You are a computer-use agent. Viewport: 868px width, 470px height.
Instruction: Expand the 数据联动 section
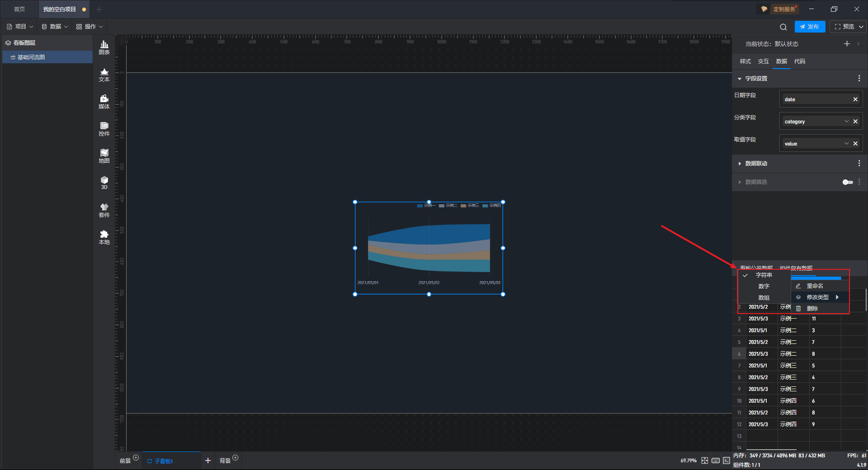coord(740,164)
